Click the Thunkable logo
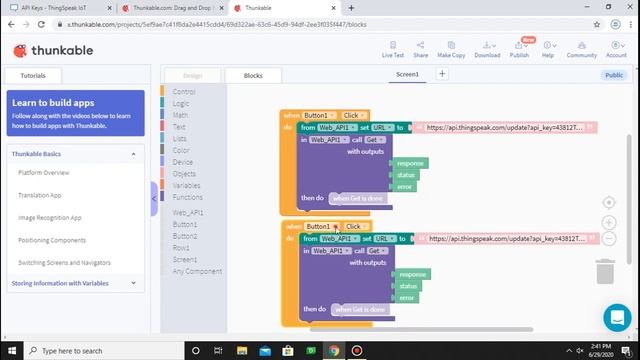Viewport: 640px width, 360px height. pyautogui.click(x=53, y=51)
